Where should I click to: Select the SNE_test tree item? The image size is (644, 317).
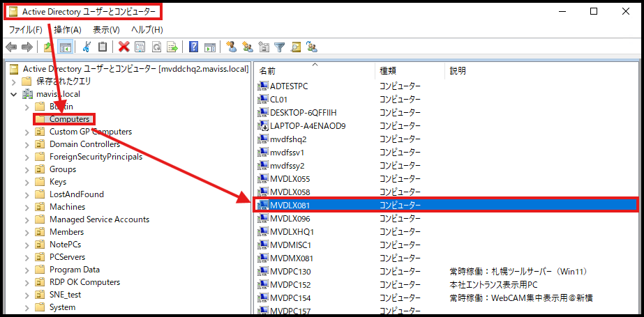[66, 295]
